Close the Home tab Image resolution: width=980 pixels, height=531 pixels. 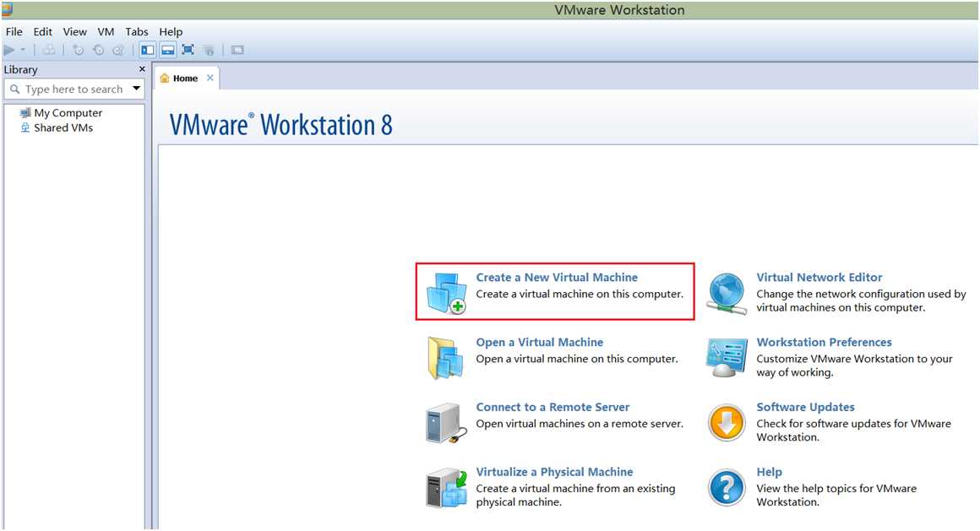click(x=210, y=78)
